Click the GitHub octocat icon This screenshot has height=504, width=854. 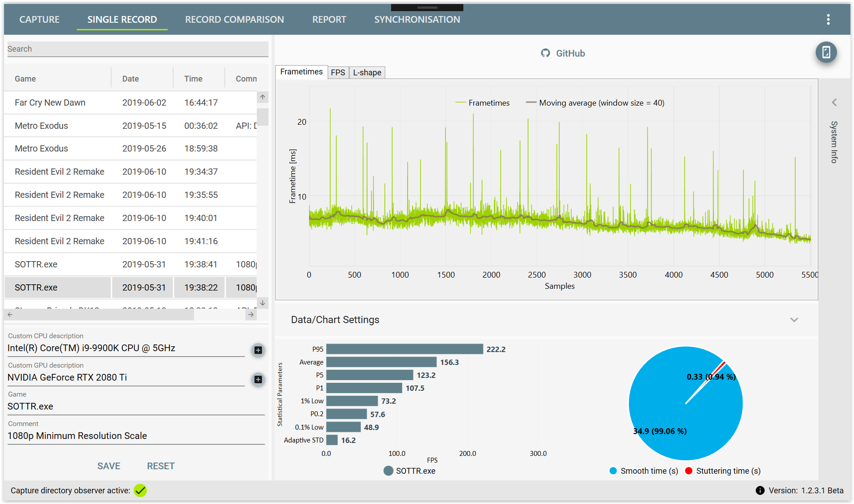545,53
